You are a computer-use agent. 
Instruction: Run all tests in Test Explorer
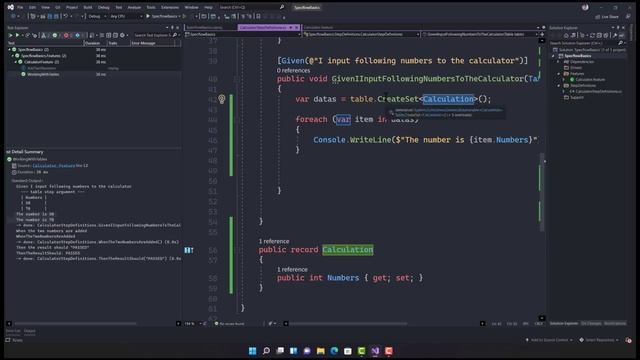(x=10, y=36)
